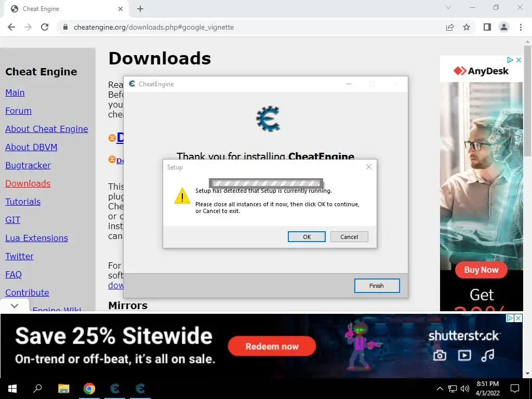Select second Cheat Engine taskbar icon
Image resolution: width=532 pixels, height=399 pixels.
point(140,389)
